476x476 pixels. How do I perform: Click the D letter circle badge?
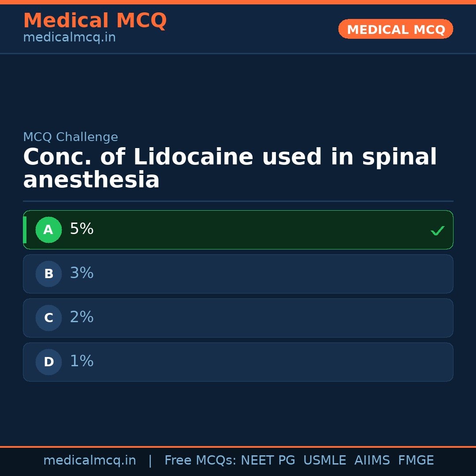(x=48, y=362)
